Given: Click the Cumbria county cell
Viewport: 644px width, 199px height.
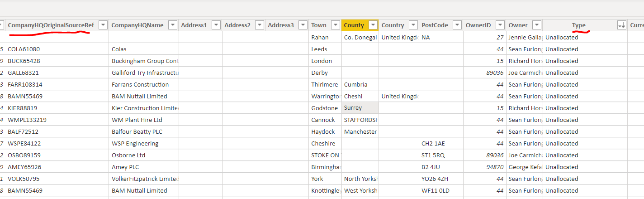Looking at the screenshot, I should (x=360, y=84).
